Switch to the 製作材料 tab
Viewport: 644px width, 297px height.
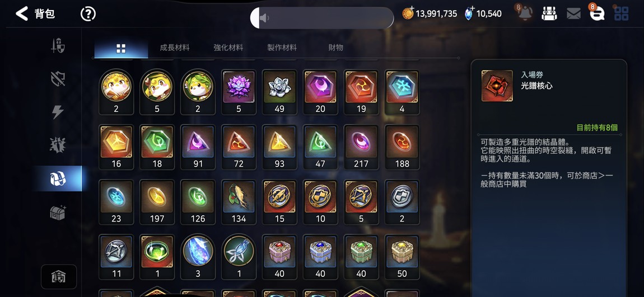[x=282, y=48]
